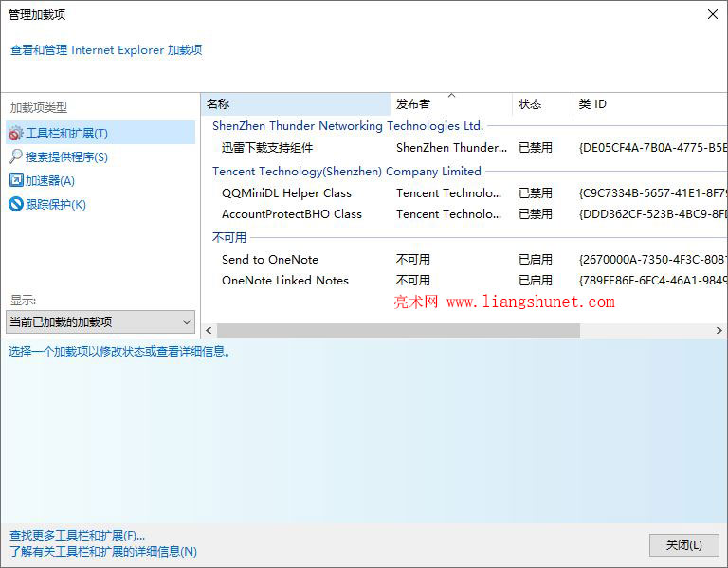Viewport: 728px width, 568px height.
Task: Click the 跟踪保护(K) blocked-circle icon
Action: click(x=16, y=204)
